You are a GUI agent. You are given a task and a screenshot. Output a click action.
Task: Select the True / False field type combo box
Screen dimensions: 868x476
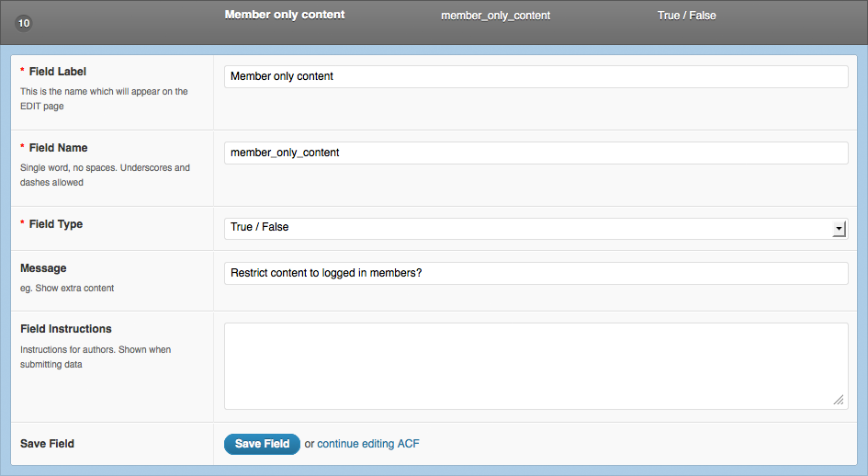tap(535, 229)
